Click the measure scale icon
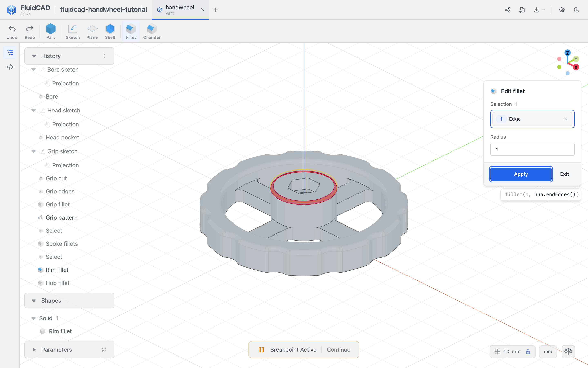The height and width of the screenshot is (368, 588). (x=568, y=351)
